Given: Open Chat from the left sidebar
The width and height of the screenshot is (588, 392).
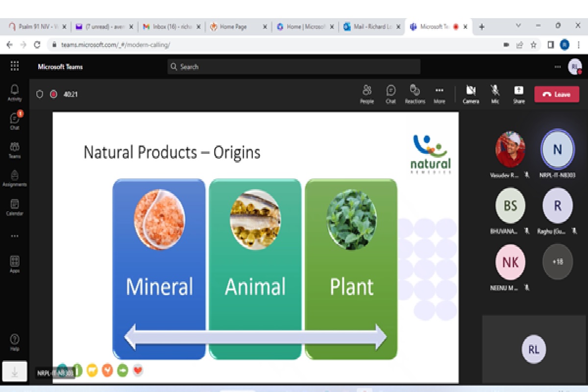Looking at the screenshot, I should coord(15,121).
